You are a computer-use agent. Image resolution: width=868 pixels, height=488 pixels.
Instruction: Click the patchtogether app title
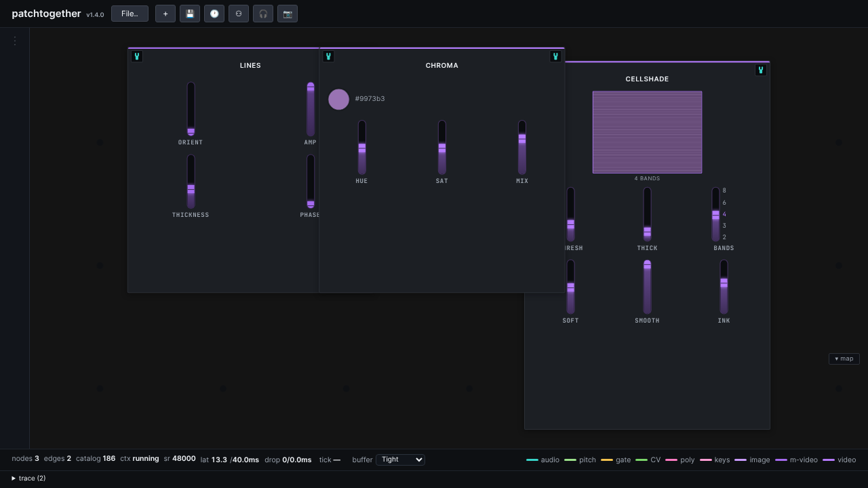tap(46, 14)
